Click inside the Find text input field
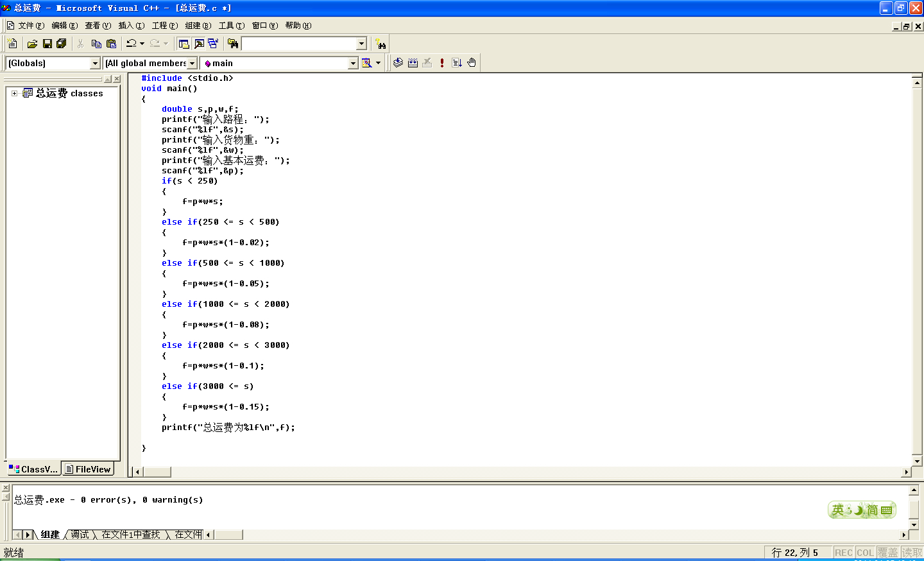Viewport: 924px width, 561px height. pyautogui.click(x=299, y=44)
